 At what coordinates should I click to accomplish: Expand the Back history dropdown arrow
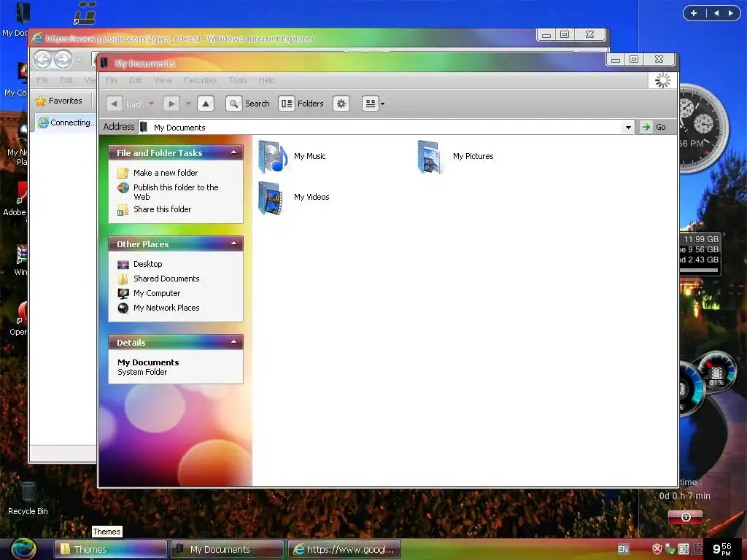pyautogui.click(x=152, y=104)
